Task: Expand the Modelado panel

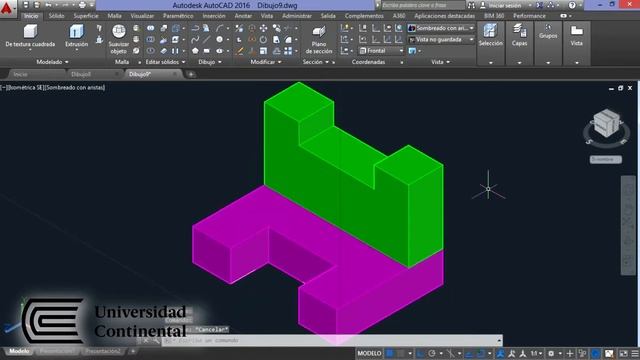Action: click(52, 62)
